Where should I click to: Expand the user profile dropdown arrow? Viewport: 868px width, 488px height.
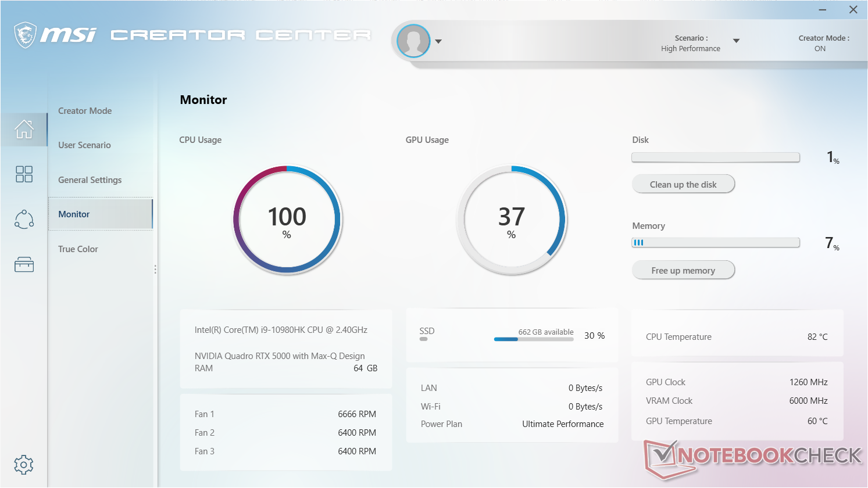pos(438,41)
